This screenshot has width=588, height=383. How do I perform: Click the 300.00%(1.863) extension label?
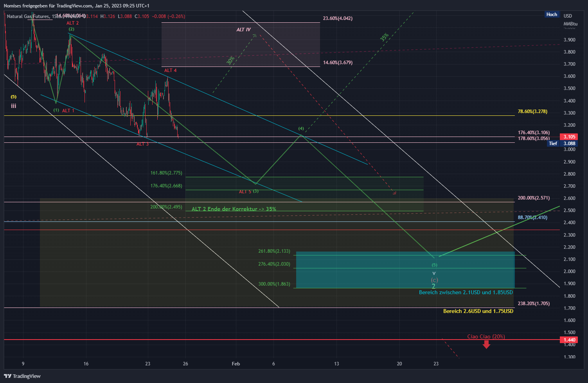[274, 284]
